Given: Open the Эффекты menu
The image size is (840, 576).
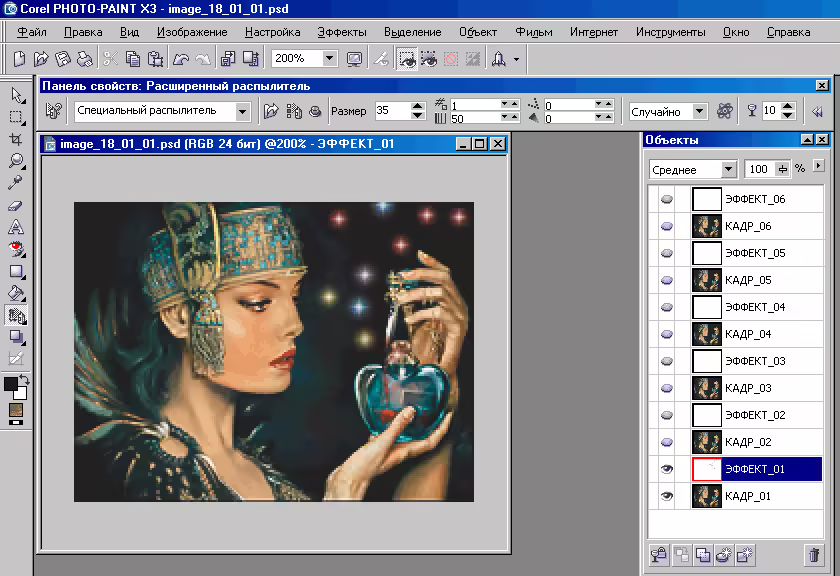Looking at the screenshot, I should 342,32.
